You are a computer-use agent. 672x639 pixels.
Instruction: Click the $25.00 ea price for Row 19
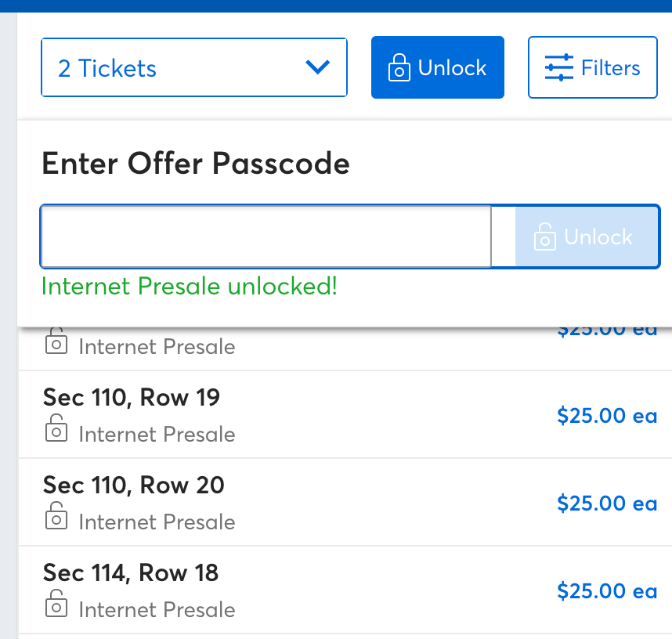[x=607, y=416]
